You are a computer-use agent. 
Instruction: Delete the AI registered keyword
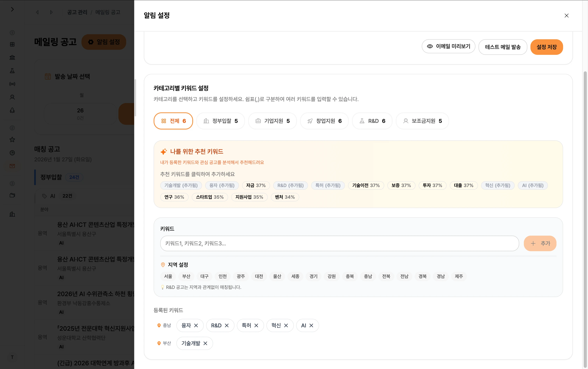311,326
